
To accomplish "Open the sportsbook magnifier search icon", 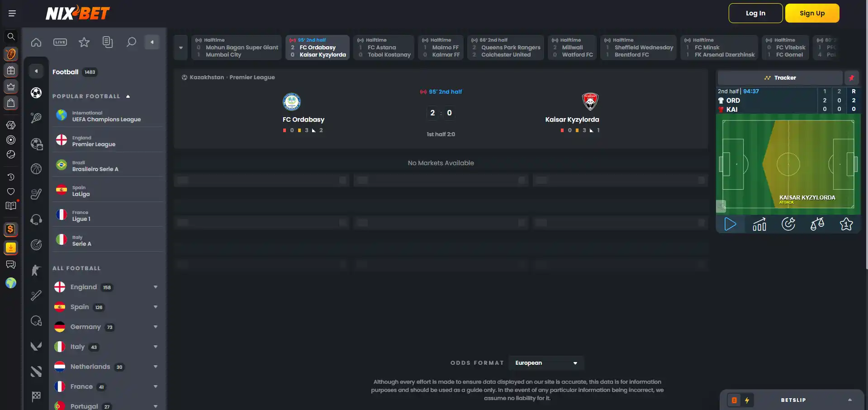I will [131, 42].
